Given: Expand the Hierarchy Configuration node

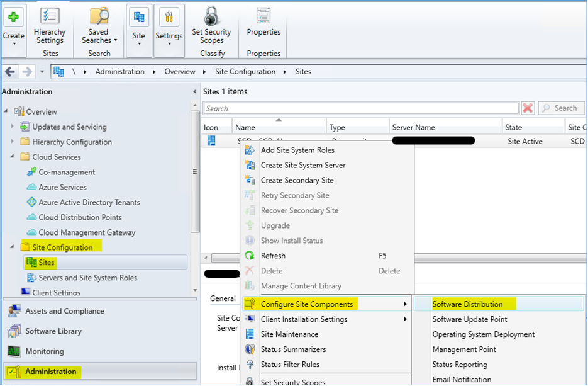Looking at the screenshot, I should tap(13, 142).
